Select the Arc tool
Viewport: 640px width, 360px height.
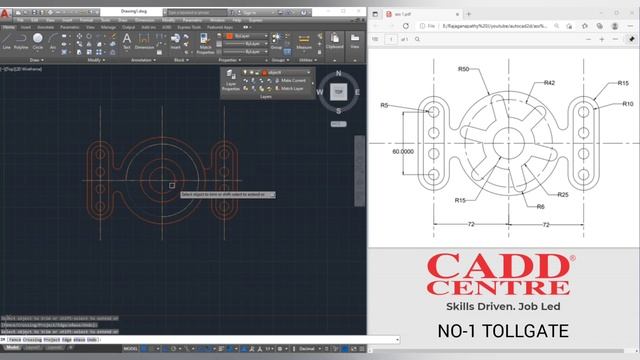[x=53, y=41]
